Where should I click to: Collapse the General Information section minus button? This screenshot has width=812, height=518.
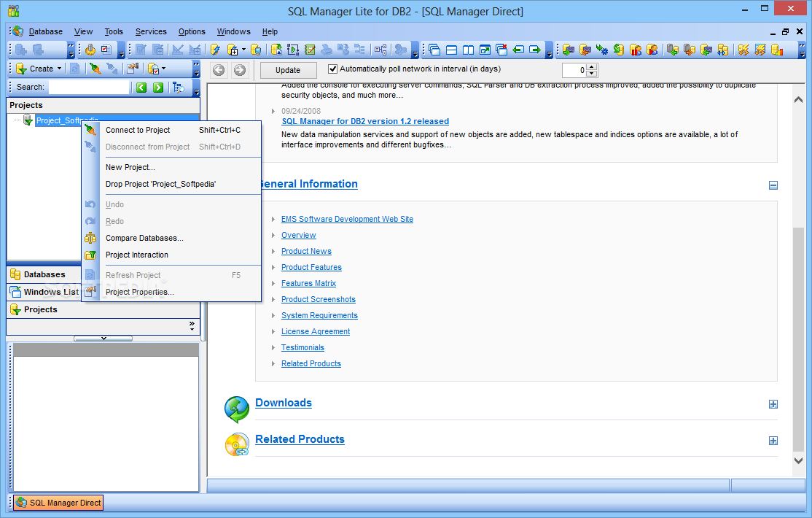773,185
